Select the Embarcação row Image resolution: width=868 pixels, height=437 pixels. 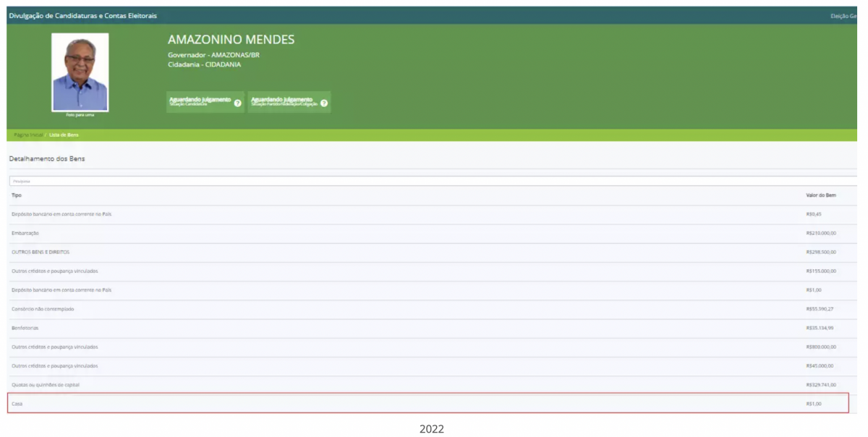point(25,233)
